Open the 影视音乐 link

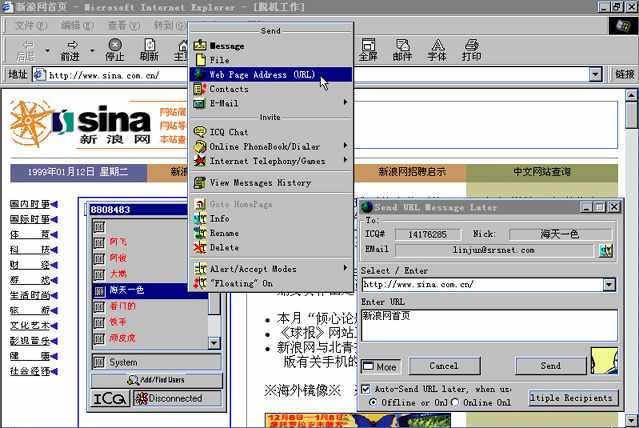[30, 341]
